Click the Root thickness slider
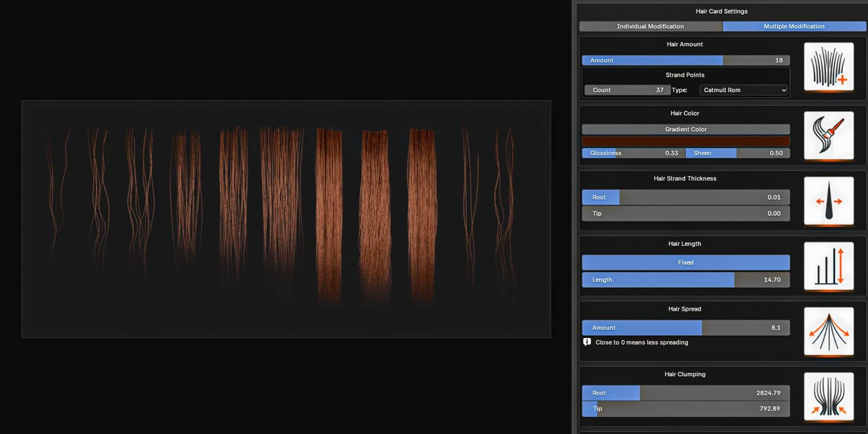The width and height of the screenshot is (868, 434). 686,197
